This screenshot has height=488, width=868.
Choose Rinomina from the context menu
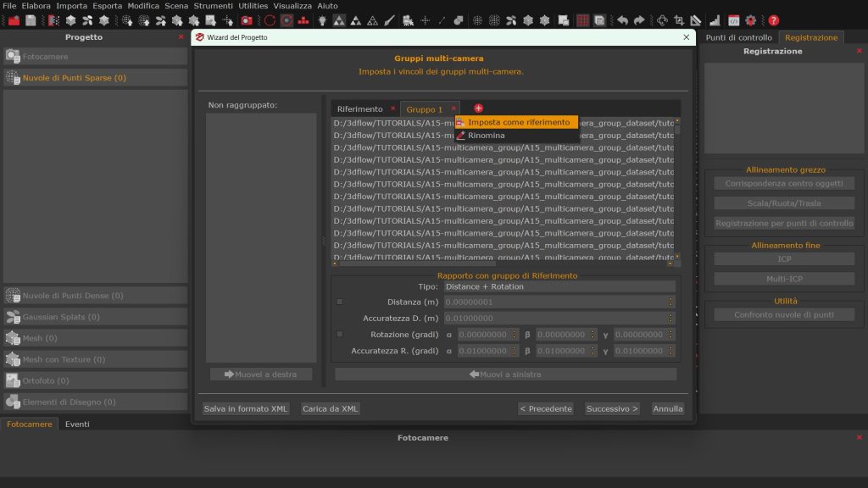(x=516, y=136)
